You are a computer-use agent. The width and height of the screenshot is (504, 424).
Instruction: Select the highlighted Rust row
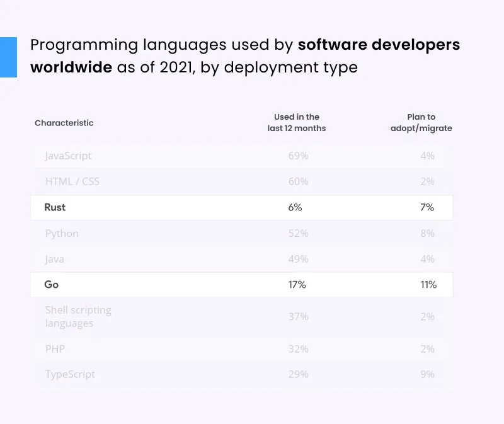[x=242, y=207]
